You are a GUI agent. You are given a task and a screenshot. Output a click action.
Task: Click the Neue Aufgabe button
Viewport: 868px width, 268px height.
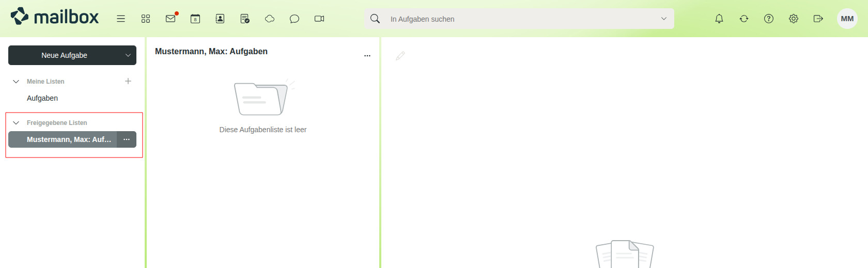click(65, 55)
